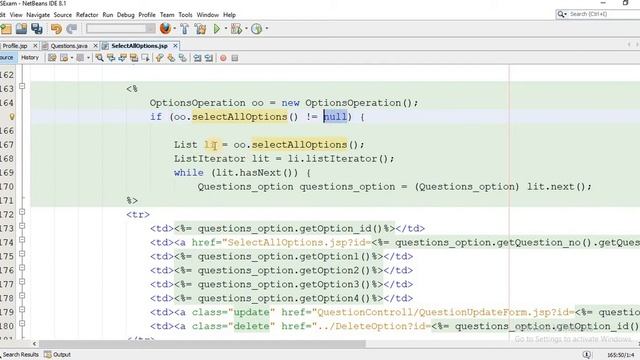Close the Profile.jsp tab
640x360 pixels.
click(35, 46)
